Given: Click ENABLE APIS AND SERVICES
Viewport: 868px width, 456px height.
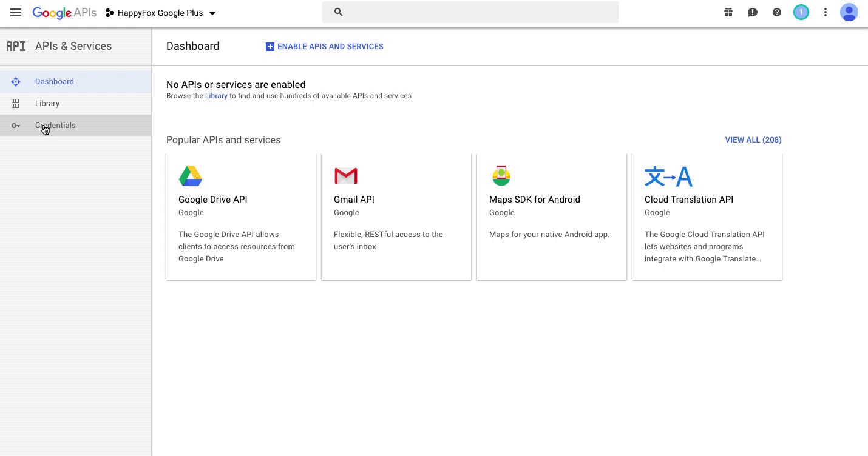Looking at the screenshot, I should pyautogui.click(x=324, y=46).
